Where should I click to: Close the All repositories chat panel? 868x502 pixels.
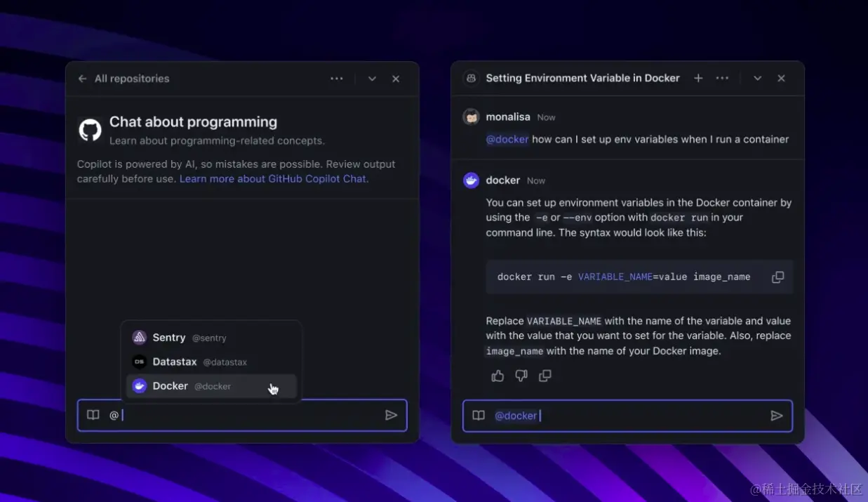point(396,79)
